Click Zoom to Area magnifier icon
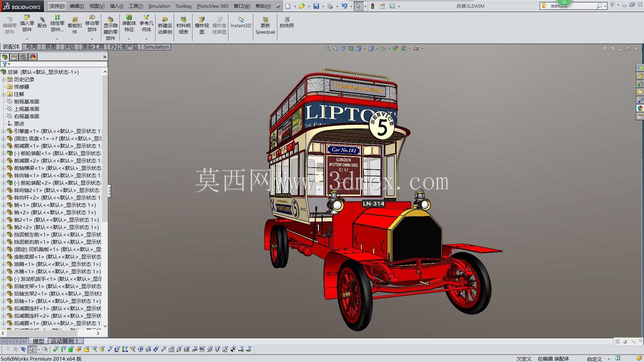Image resolution: width=644 pixels, height=362 pixels. click(335, 48)
